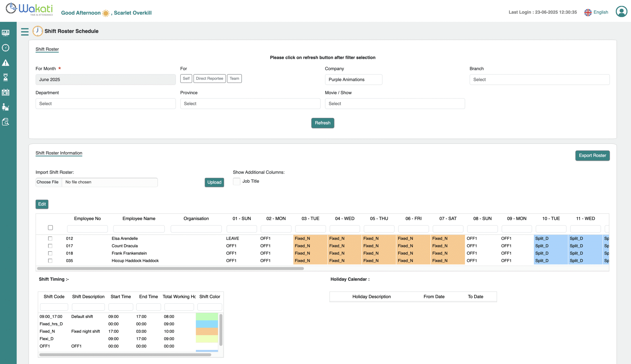Open the warning triangle sidebar icon

point(5,63)
